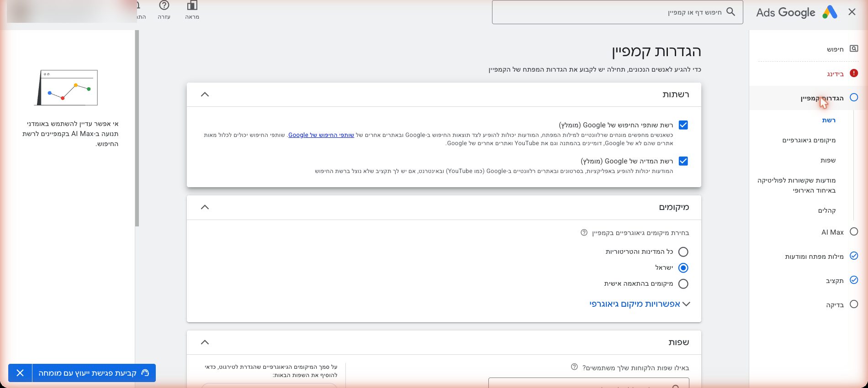Click the languages input field

tap(589, 383)
